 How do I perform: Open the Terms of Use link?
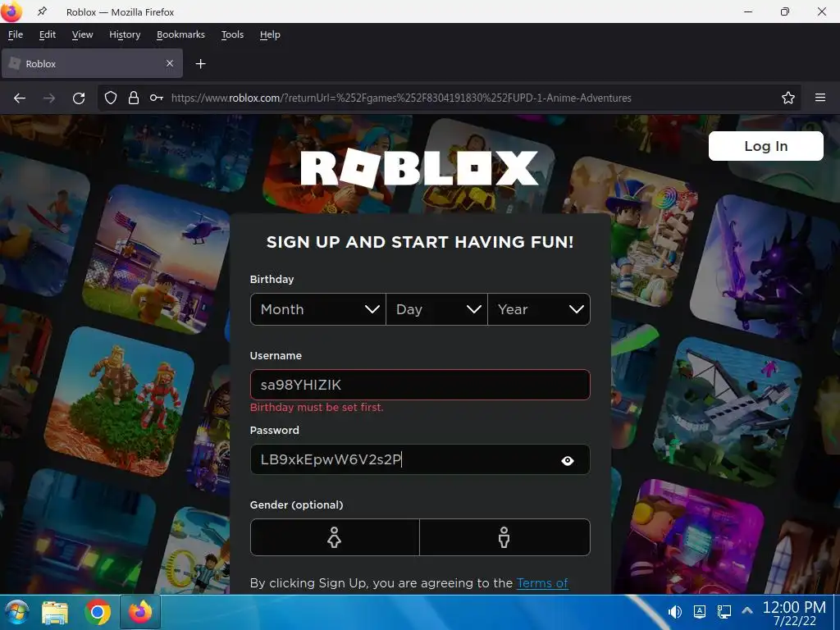542,583
